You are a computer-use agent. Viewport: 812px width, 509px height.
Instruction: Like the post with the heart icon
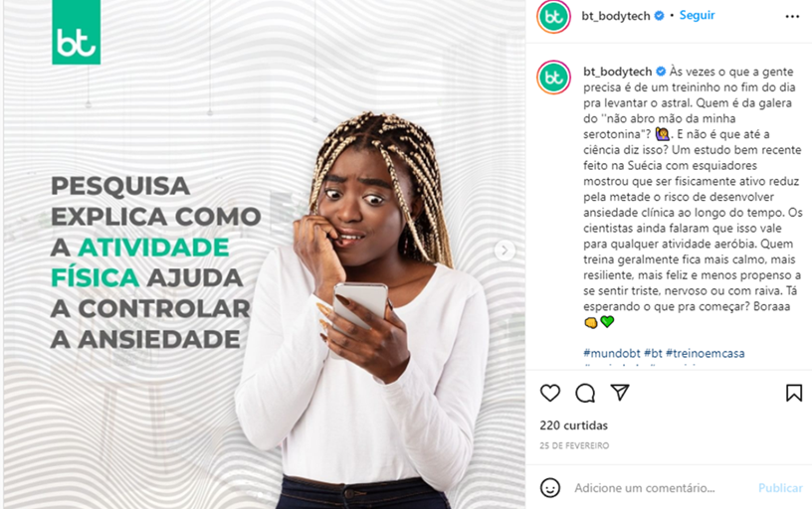coord(550,393)
